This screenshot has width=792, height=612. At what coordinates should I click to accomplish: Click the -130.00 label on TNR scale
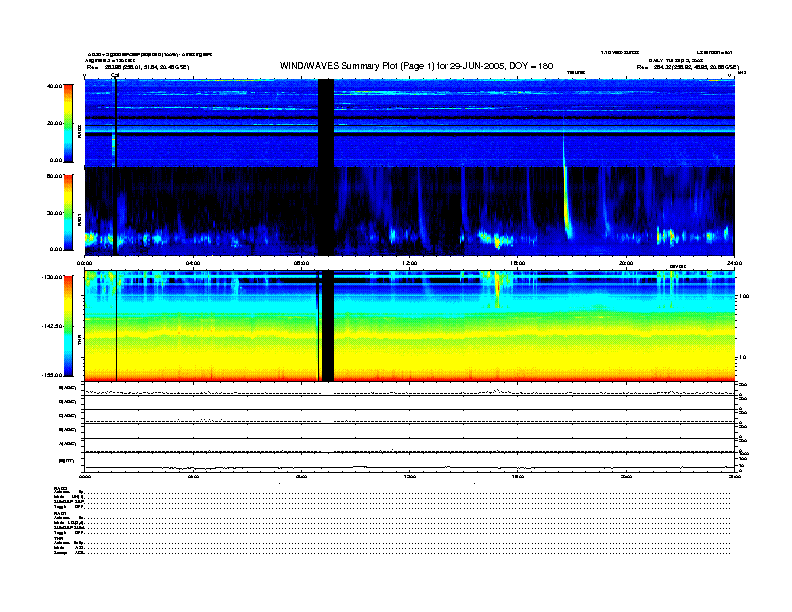point(52,277)
